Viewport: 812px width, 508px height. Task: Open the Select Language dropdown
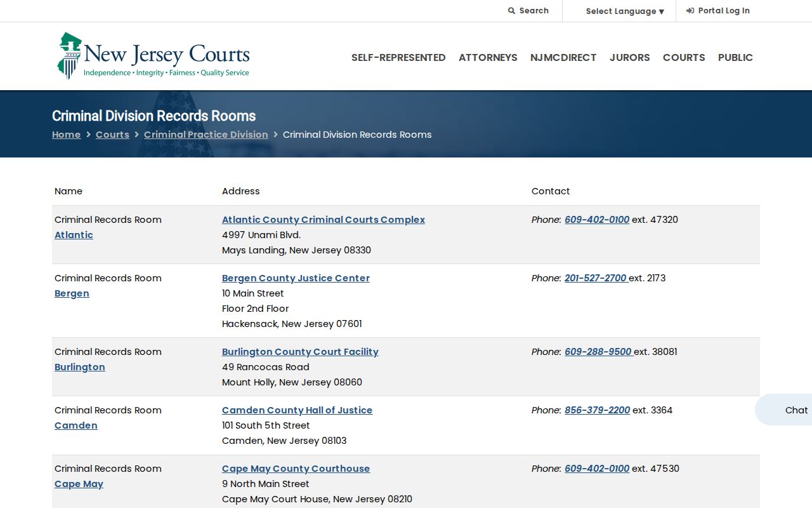coord(625,11)
